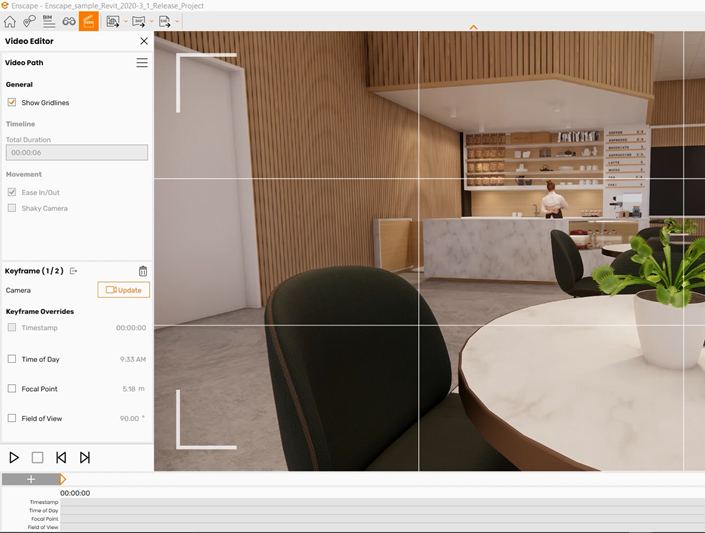Enable the Field of View override
The height and width of the screenshot is (533, 705).
click(x=12, y=418)
